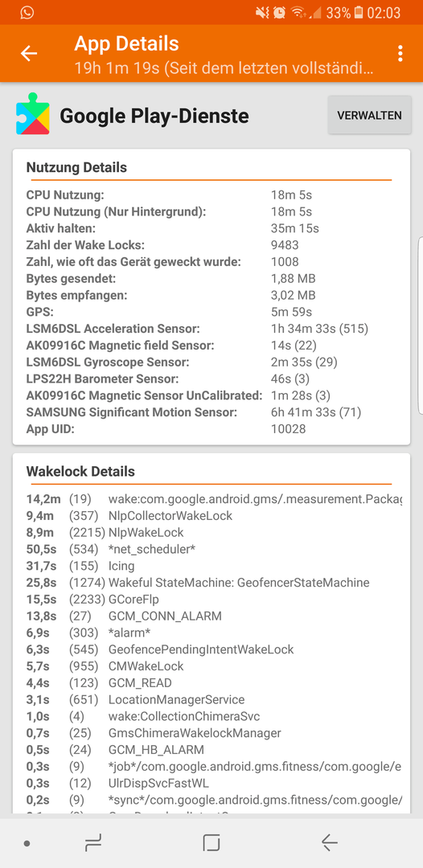
Task: Tap the time period subtitle in header
Action: pos(224,68)
